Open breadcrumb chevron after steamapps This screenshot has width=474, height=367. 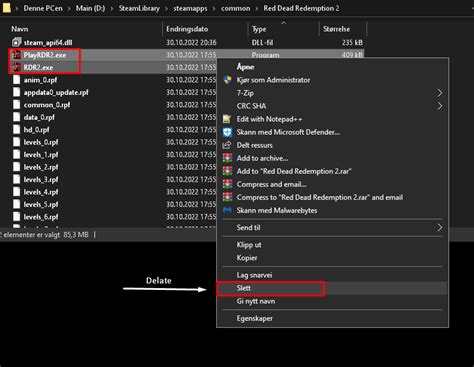click(x=214, y=8)
